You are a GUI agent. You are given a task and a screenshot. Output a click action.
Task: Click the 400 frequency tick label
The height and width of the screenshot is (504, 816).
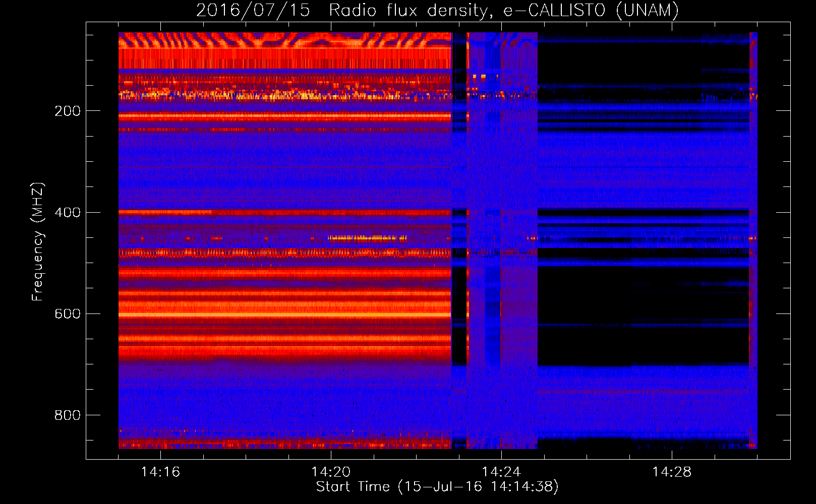point(68,213)
